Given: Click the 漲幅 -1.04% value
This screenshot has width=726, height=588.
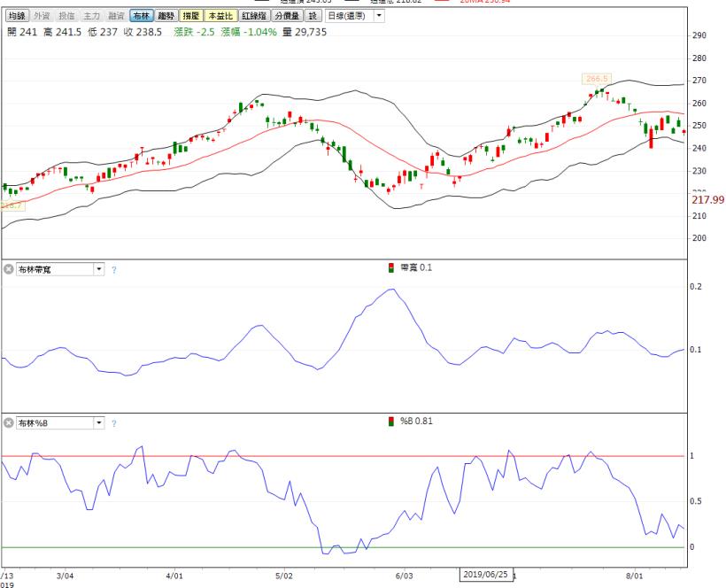Looking at the screenshot, I should coord(249,32).
